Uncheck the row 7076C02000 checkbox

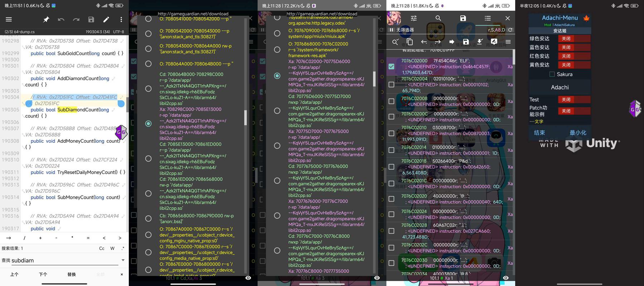coord(391,66)
